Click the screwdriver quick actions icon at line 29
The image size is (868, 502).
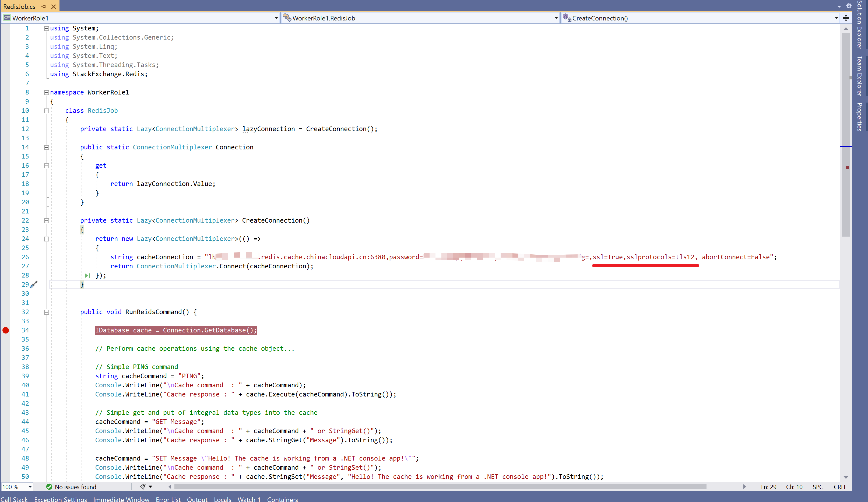(34, 285)
